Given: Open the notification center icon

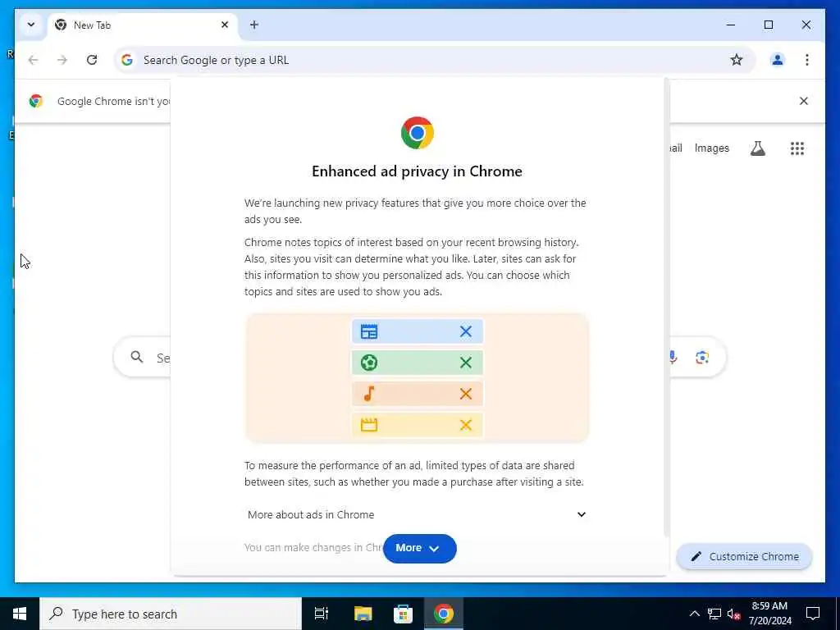Looking at the screenshot, I should click(x=813, y=614).
